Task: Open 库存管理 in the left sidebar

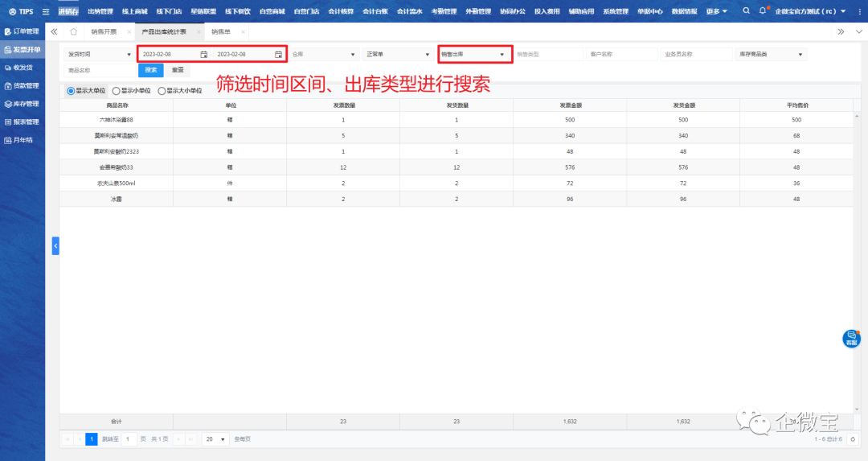Action: 22,104
